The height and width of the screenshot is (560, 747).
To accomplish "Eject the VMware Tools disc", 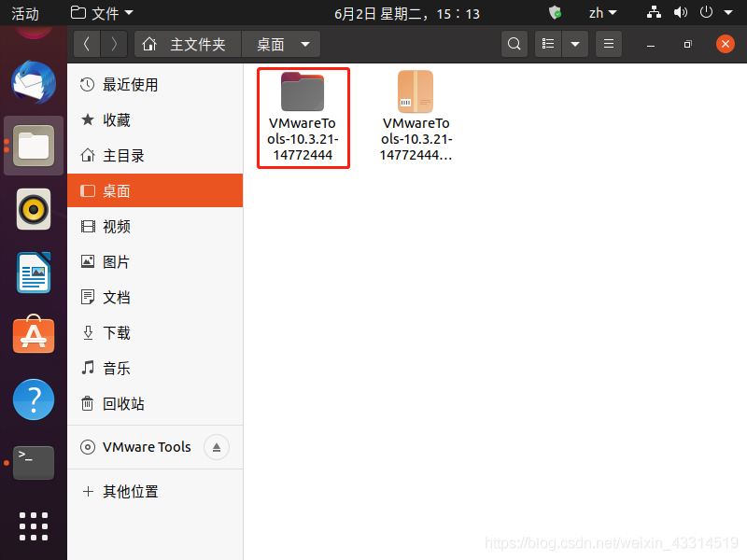I will (217, 447).
